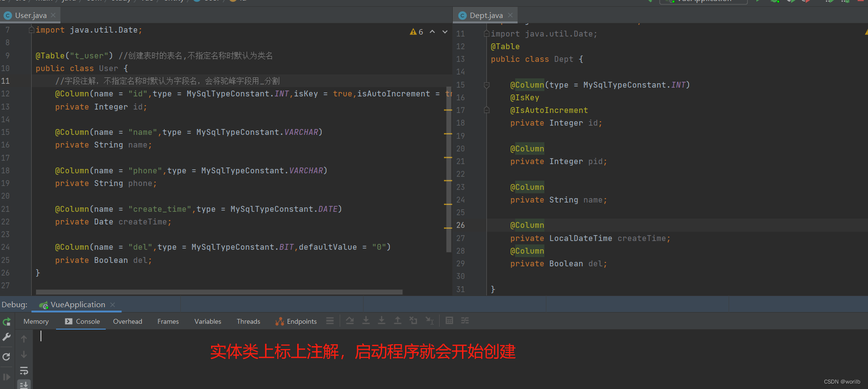This screenshot has height=389, width=868.
Task: Step out using the up-arrow icon
Action: click(398, 320)
